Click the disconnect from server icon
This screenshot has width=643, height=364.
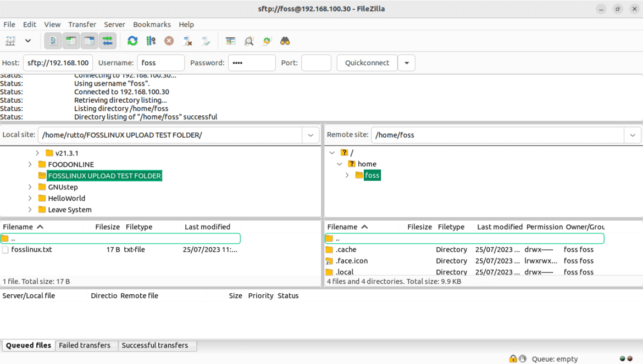[187, 41]
